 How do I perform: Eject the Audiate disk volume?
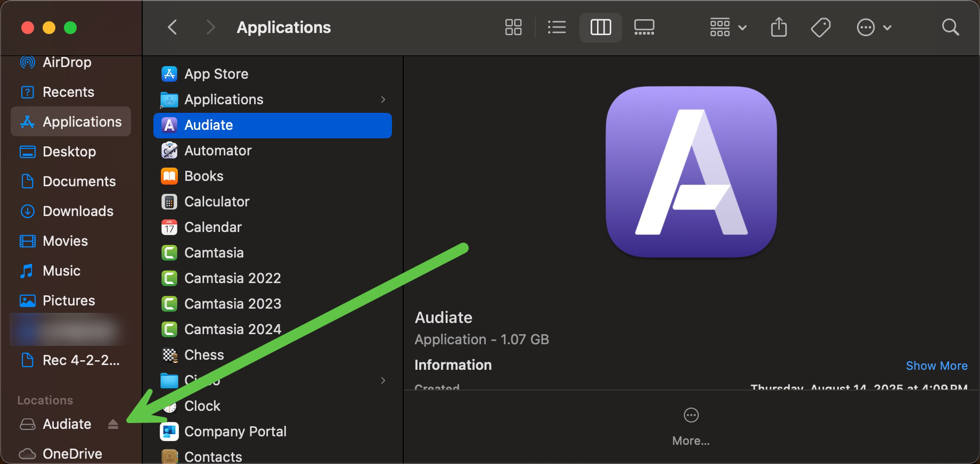pos(113,424)
